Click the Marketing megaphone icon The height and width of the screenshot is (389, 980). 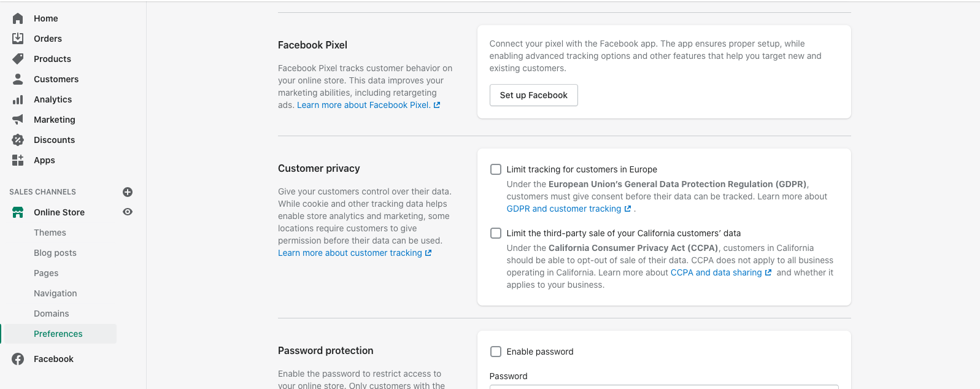coord(18,120)
